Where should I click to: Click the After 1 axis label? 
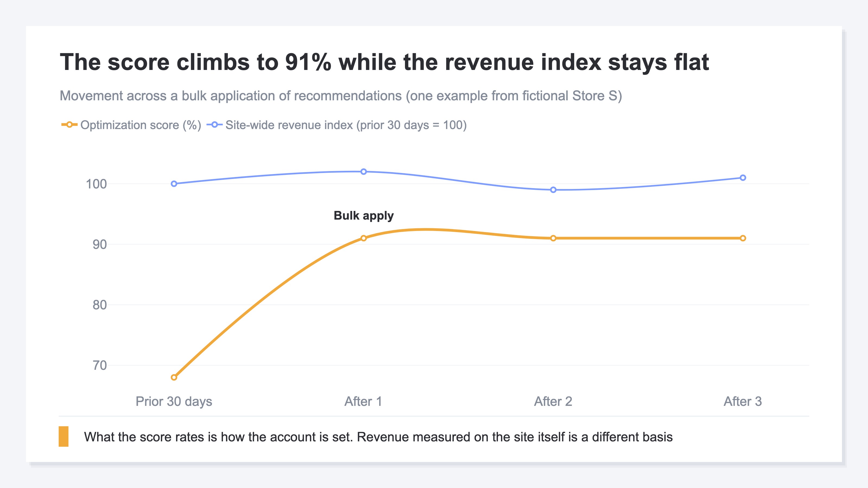coord(363,402)
